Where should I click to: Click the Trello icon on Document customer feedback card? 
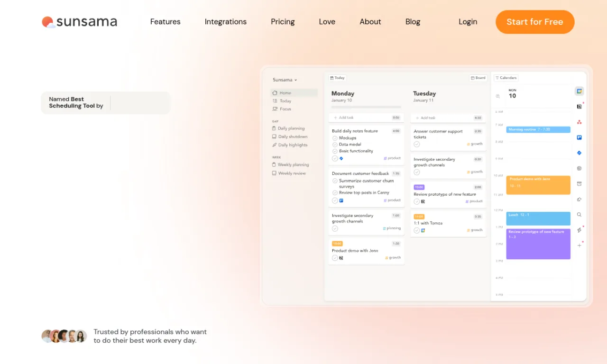click(341, 200)
